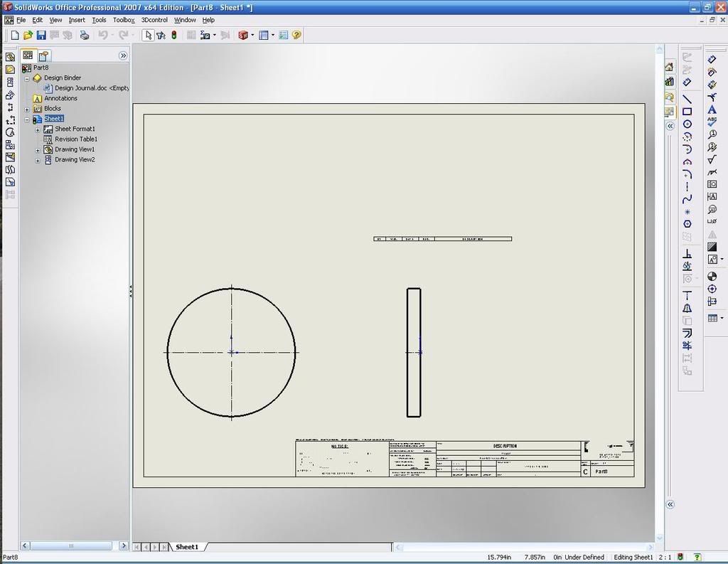The image size is (728, 564).
Task: Open the Toolbox menu
Action: [124, 20]
